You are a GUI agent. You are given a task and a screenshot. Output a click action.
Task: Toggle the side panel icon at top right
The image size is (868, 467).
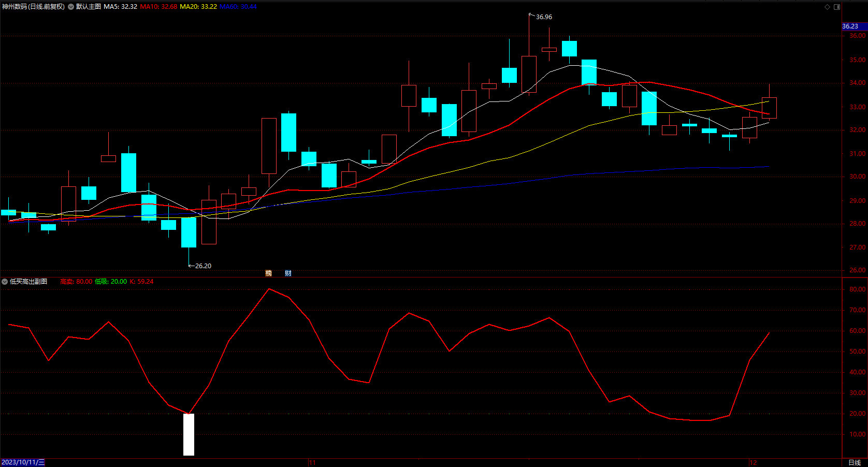point(837,7)
